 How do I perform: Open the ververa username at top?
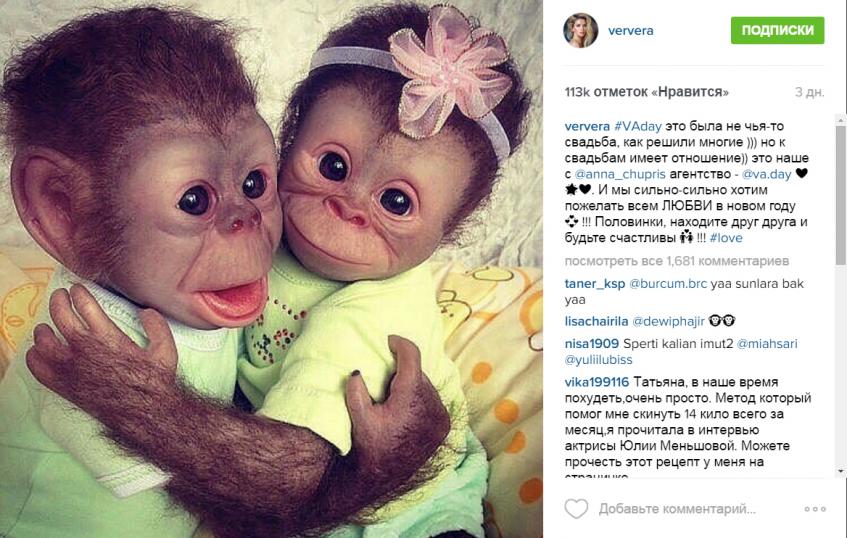click(x=630, y=31)
